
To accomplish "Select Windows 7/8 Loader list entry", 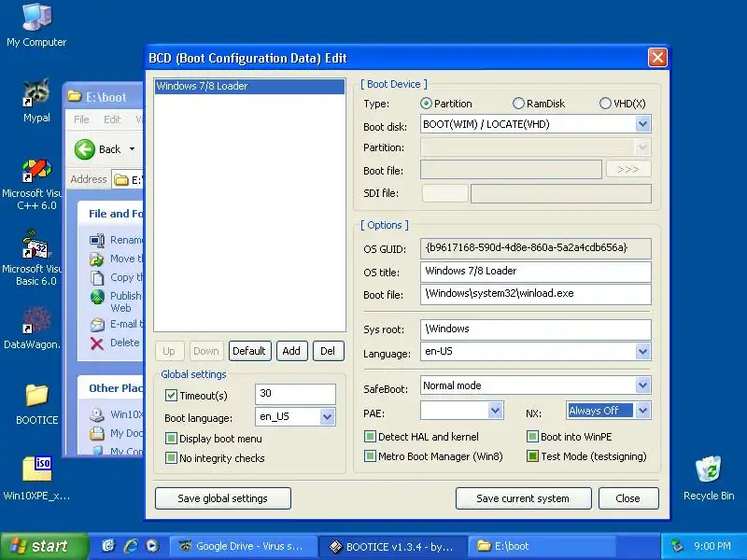I will 249,86.
